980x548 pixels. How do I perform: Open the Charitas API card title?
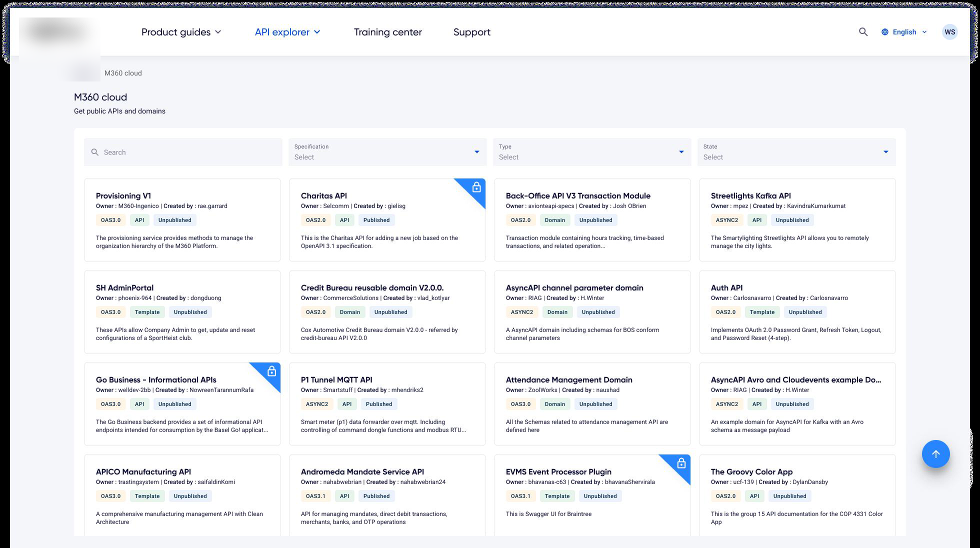(x=324, y=196)
